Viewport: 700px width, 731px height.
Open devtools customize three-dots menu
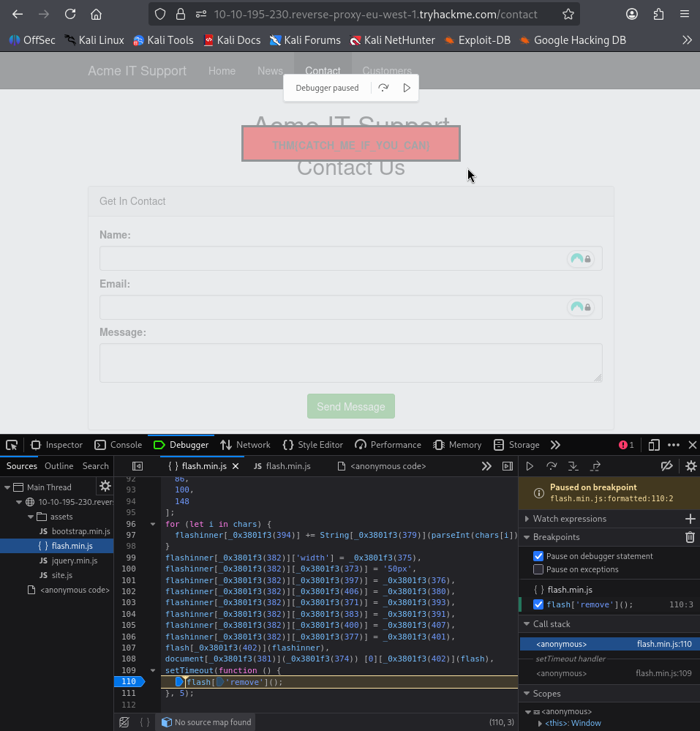point(674,445)
